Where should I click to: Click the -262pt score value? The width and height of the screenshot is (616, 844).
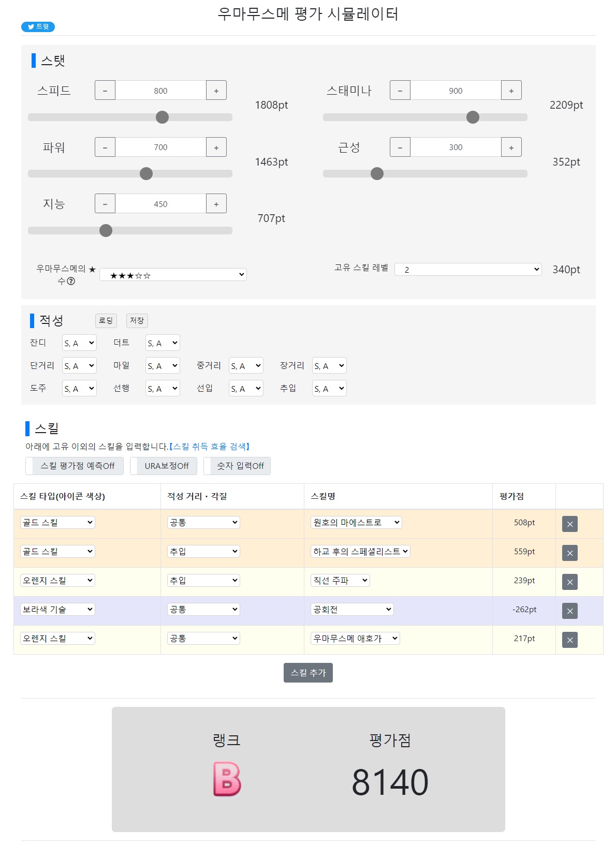pyautogui.click(x=524, y=610)
